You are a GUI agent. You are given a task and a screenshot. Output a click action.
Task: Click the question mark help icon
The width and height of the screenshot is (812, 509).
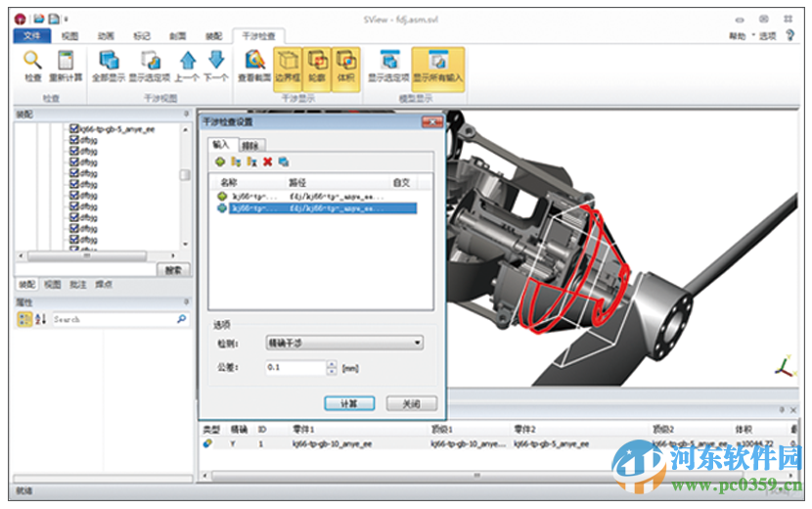[x=790, y=34]
